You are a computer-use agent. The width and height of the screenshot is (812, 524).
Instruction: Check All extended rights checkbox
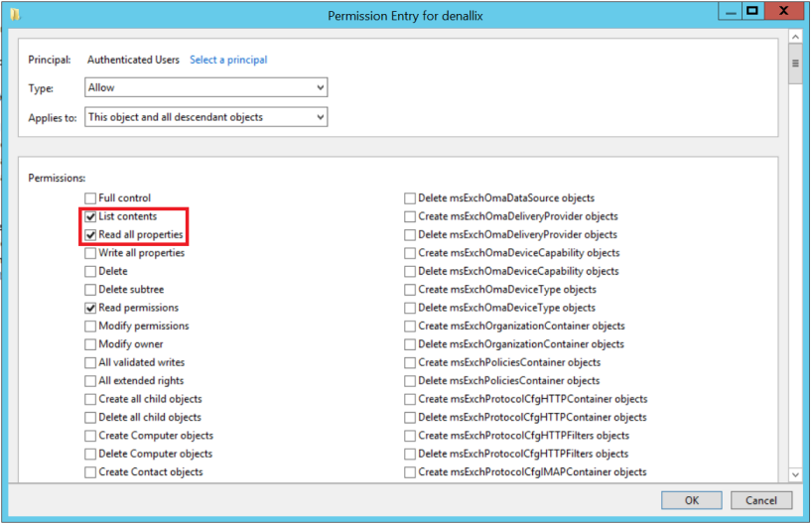click(90, 381)
